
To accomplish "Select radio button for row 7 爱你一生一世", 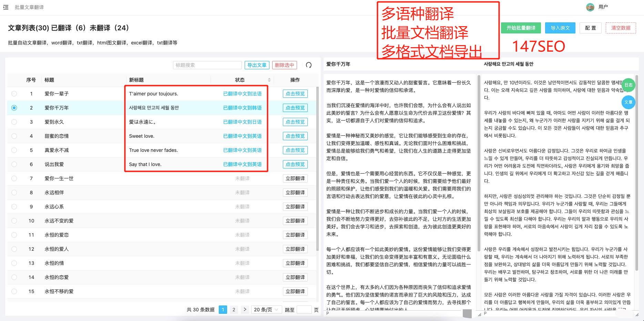I will click(14, 178).
